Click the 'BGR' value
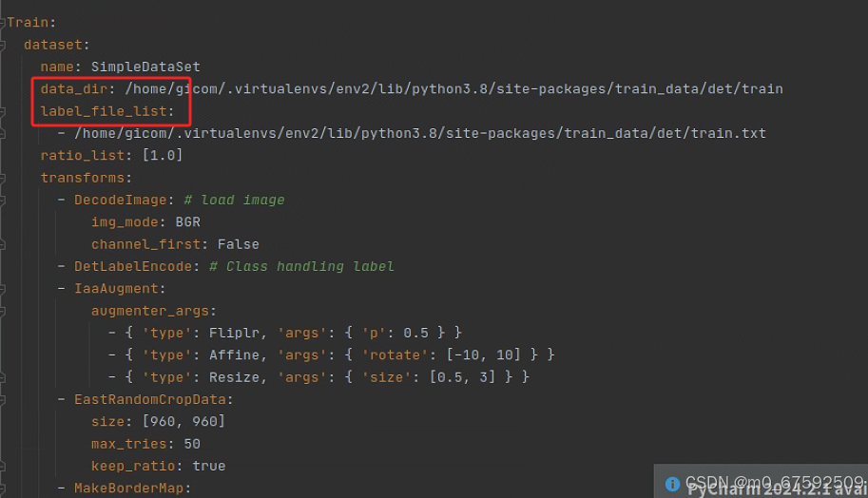 point(187,221)
